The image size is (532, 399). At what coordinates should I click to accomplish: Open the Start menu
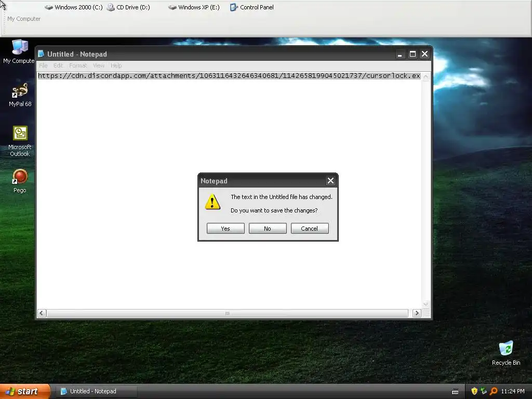point(25,391)
